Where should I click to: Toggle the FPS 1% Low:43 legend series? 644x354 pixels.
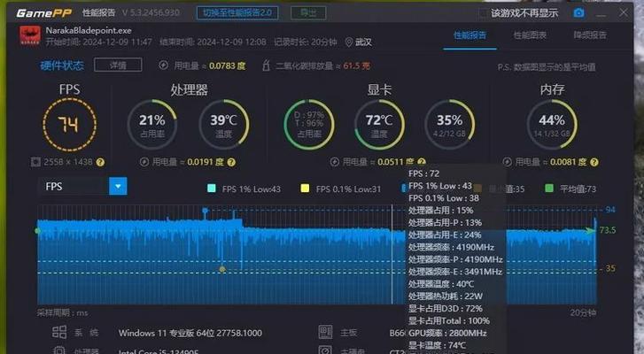tap(244, 189)
